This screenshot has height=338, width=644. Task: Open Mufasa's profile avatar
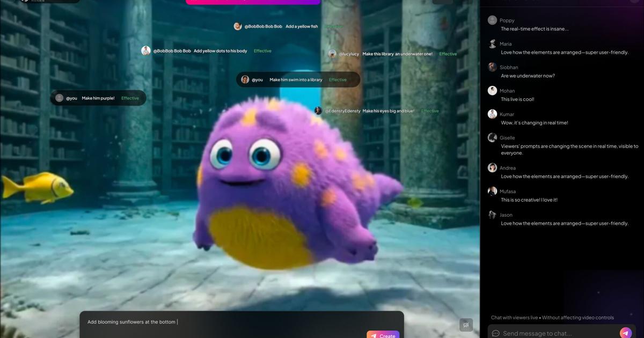click(x=492, y=192)
